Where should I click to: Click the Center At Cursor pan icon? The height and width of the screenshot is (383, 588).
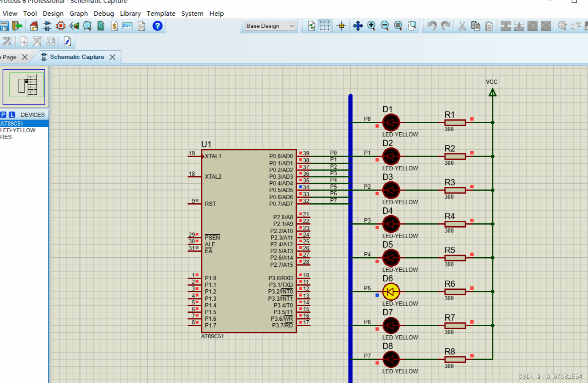point(358,26)
